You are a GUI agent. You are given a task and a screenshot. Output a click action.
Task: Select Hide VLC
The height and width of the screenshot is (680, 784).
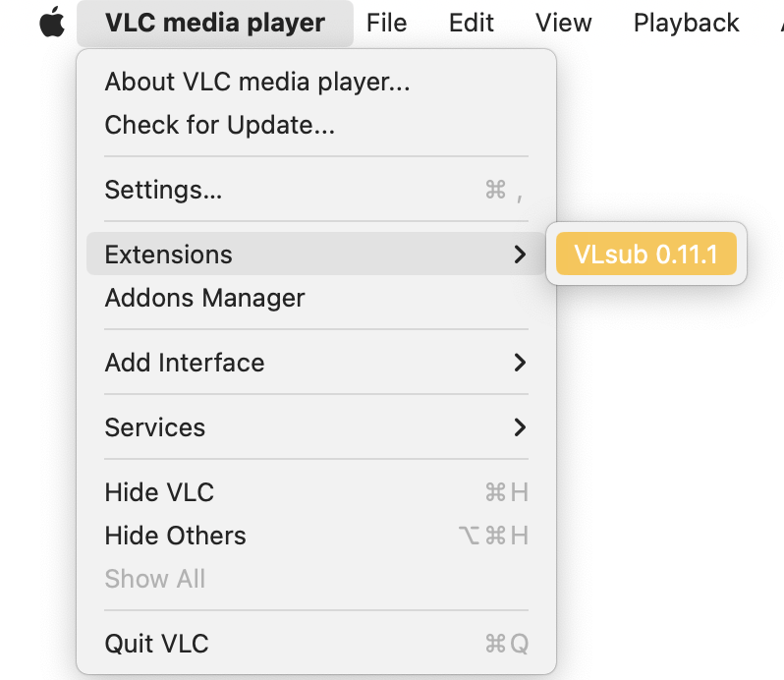coord(159,492)
